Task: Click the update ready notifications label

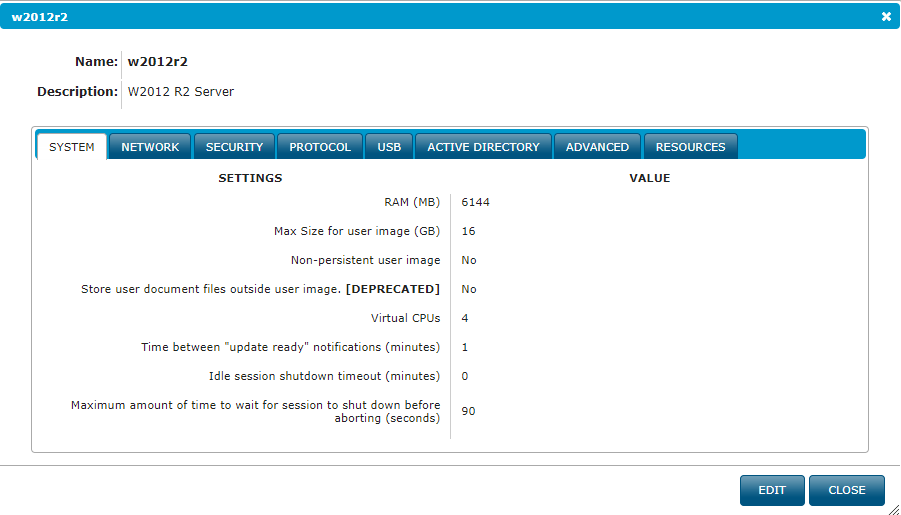Action: click(291, 347)
